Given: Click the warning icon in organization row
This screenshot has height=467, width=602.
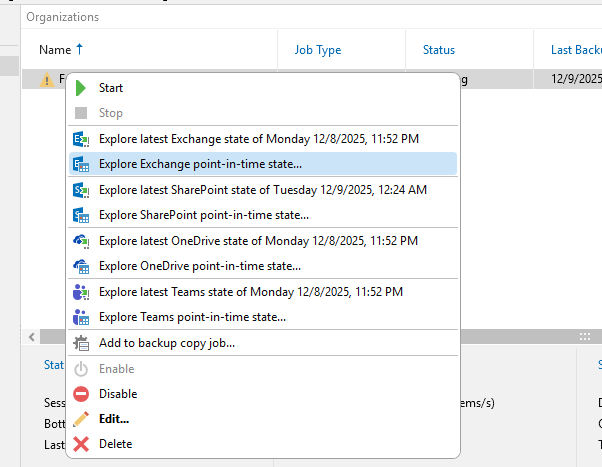Looking at the screenshot, I should [46, 80].
